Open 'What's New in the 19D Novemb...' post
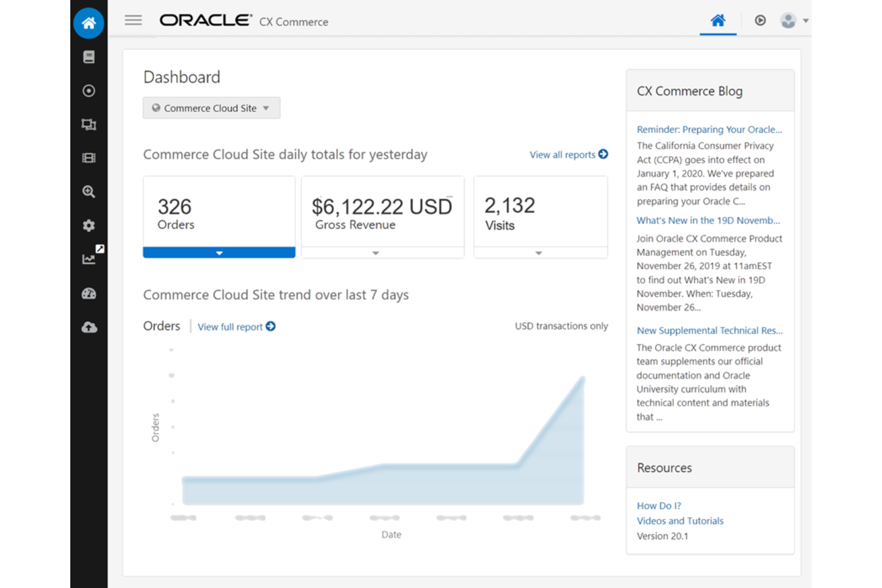The height and width of the screenshot is (588, 882). [x=708, y=220]
